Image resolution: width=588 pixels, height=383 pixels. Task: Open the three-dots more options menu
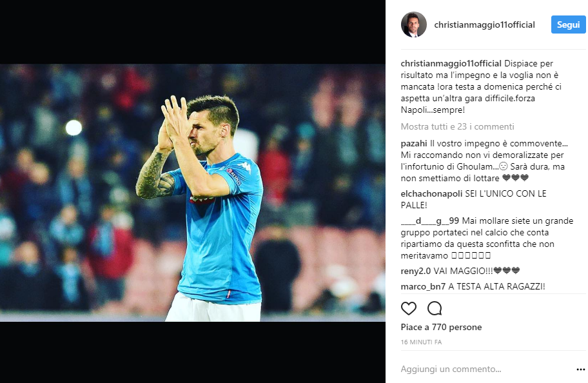(580, 369)
